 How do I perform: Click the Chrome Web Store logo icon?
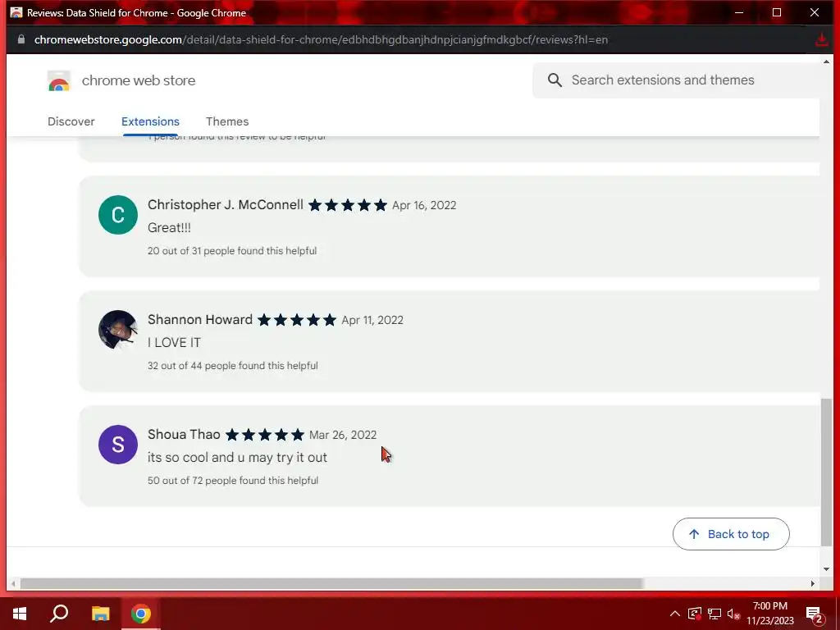pyautogui.click(x=59, y=81)
